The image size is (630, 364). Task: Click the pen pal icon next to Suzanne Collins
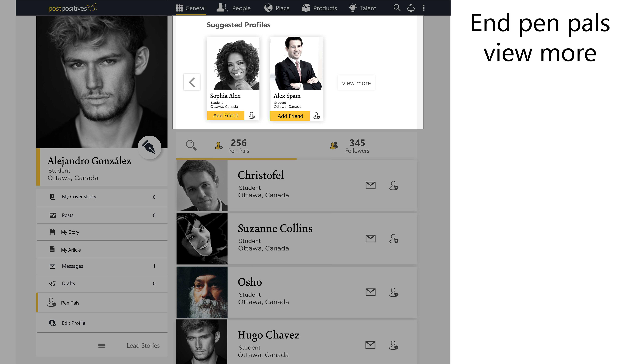pyautogui.click(x=393, y=239)
